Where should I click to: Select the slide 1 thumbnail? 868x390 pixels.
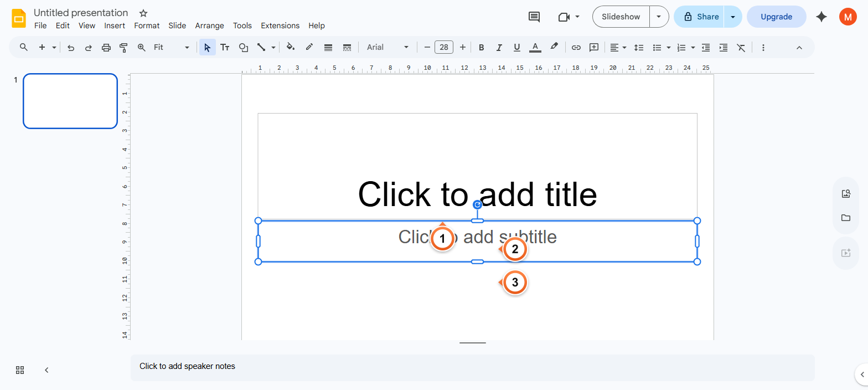click(x=70, y=101)
